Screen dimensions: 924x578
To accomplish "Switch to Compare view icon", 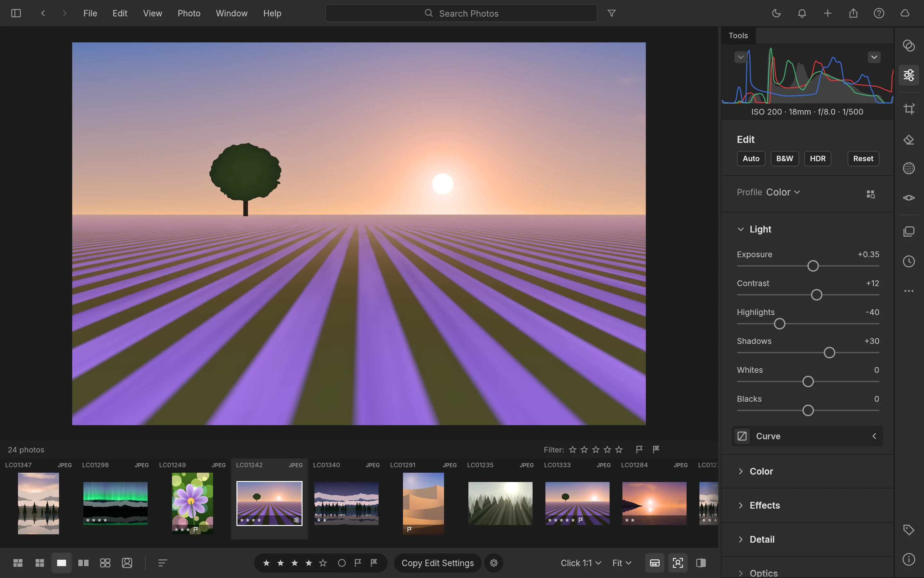I will [x=83, y=563].
